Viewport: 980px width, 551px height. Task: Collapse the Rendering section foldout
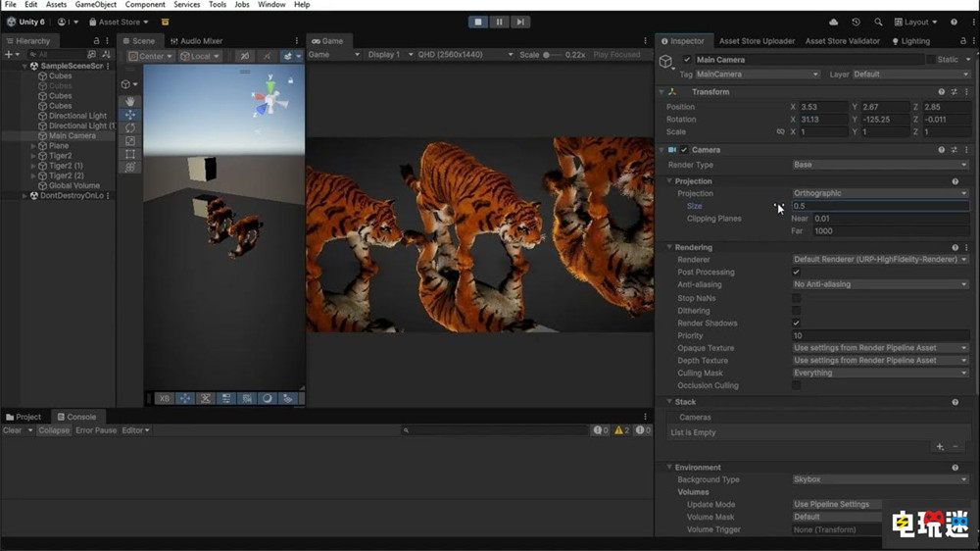click(669, 248)
